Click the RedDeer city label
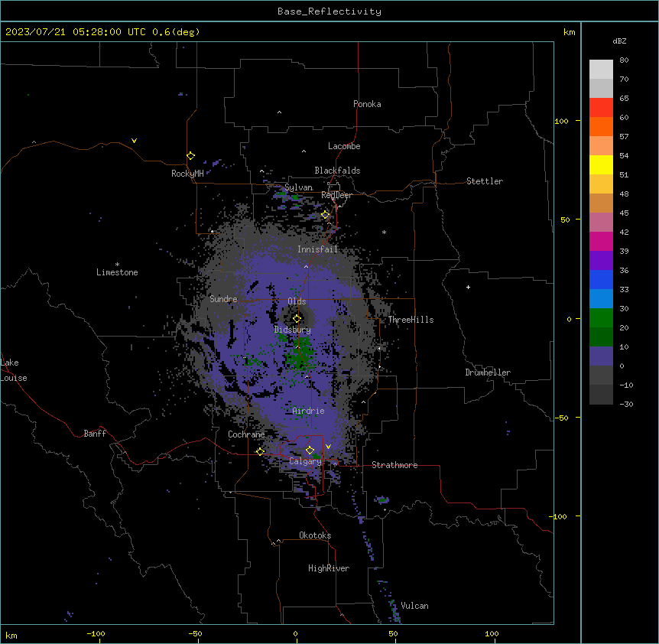 [337, 195]
